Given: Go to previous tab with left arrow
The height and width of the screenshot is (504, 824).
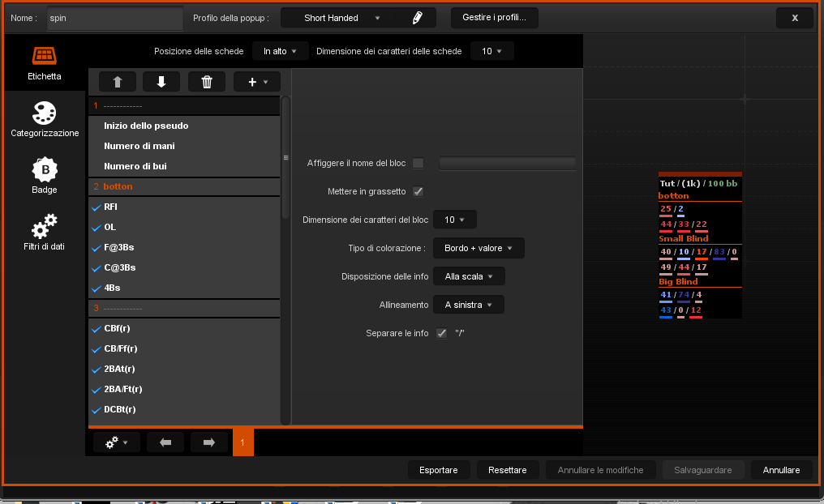Looking at the screenshot, I should [165, 442].
